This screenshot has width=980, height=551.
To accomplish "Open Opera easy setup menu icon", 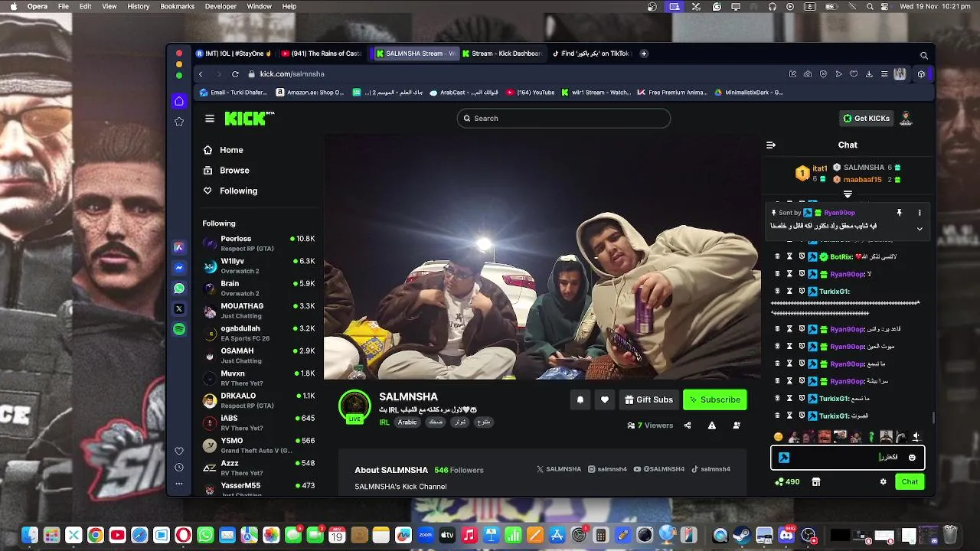I will [884, 74].
